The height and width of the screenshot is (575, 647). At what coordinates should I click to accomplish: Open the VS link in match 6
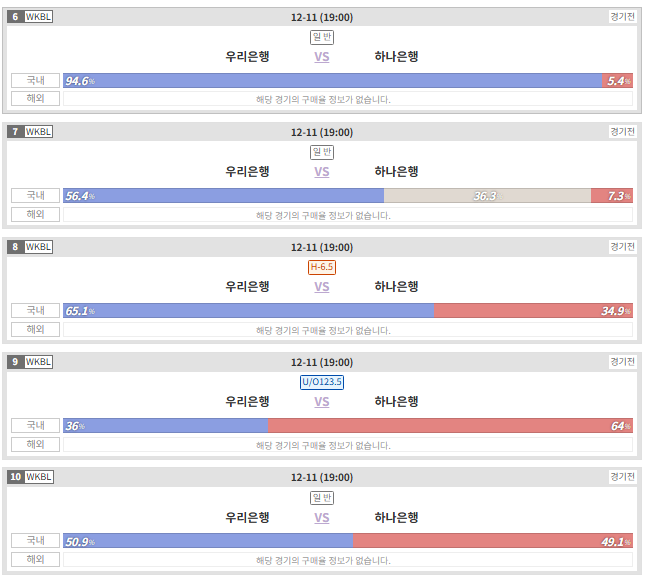322,57
